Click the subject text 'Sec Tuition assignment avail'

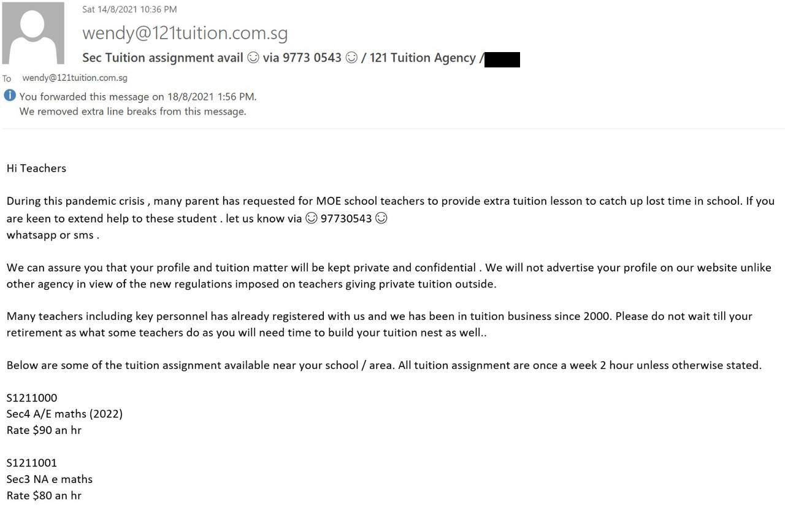click(163, 58)
